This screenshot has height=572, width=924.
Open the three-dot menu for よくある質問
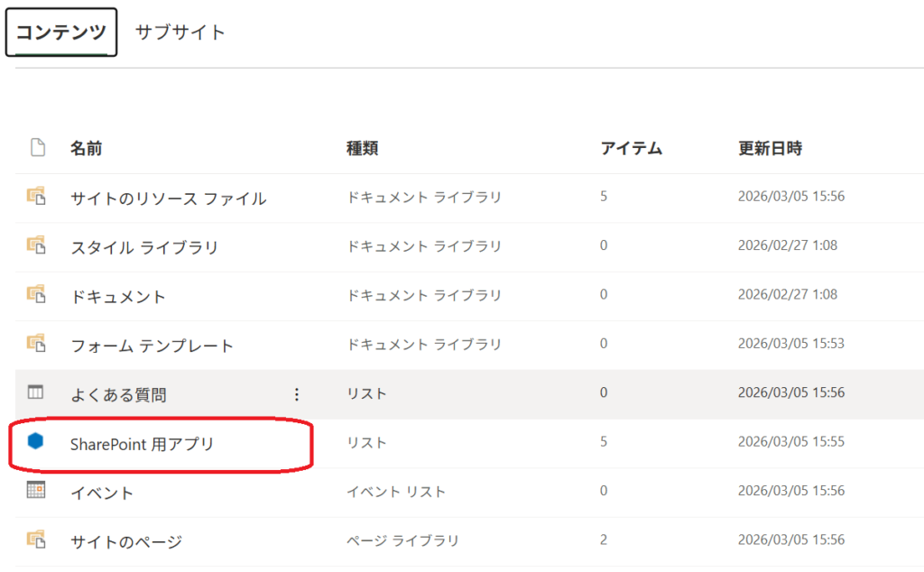297,393
